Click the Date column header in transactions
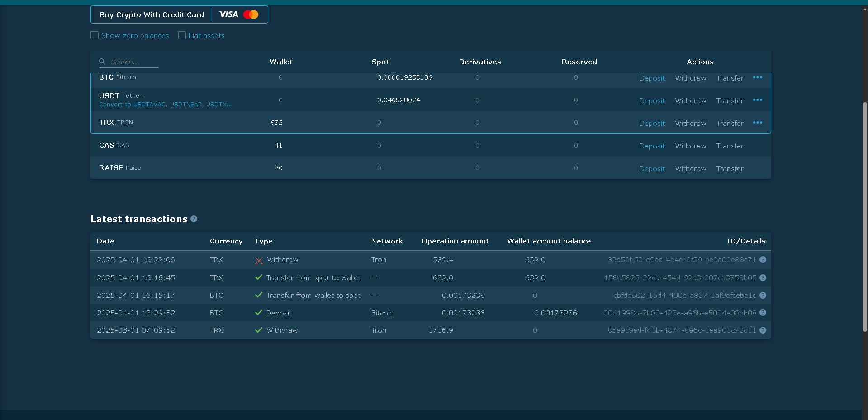Image resolution: width=868 pixels, height=420 pixels. pyautogui.click(x=105, y=241)
